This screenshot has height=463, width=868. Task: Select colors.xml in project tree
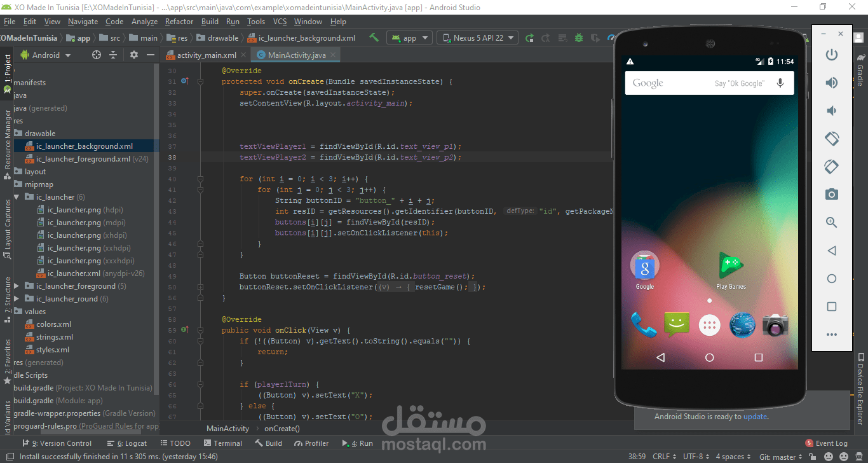click(x=53, y=324)
